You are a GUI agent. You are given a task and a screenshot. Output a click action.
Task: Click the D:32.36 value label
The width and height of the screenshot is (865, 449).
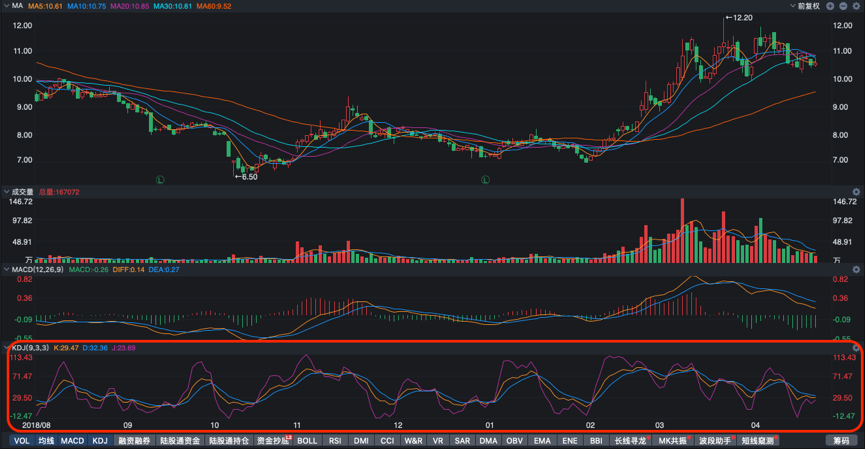point(95,348)
